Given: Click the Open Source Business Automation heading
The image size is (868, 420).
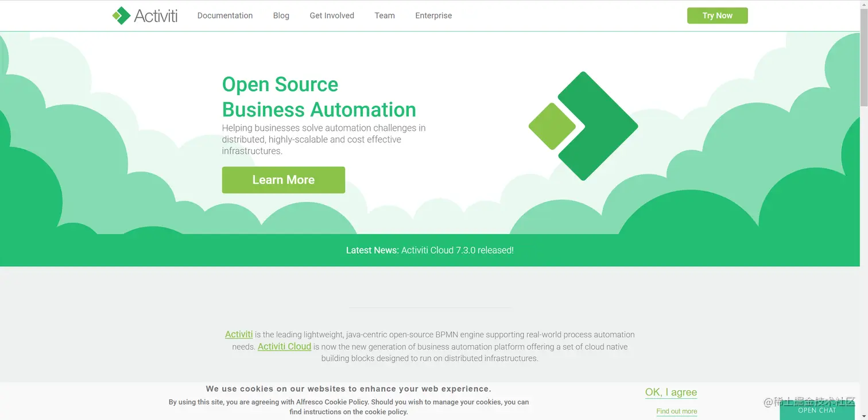Looking at the screenshot, I should [x=319, y=97].
